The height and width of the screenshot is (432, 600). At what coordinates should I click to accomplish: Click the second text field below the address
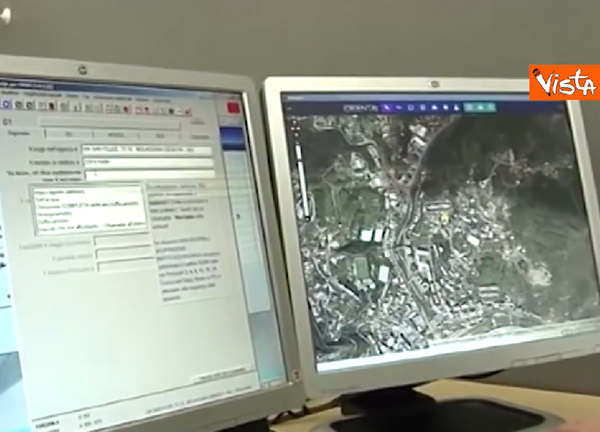tap(146, 162)
